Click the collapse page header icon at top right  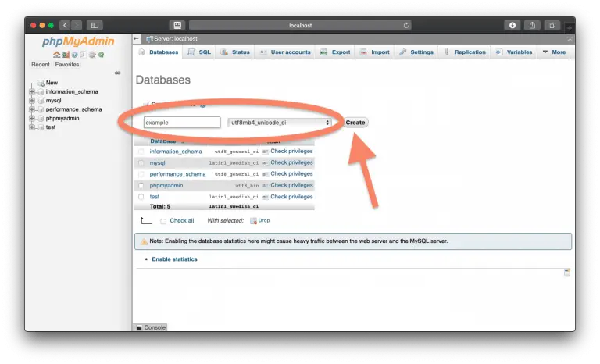[x=570, y=38]
